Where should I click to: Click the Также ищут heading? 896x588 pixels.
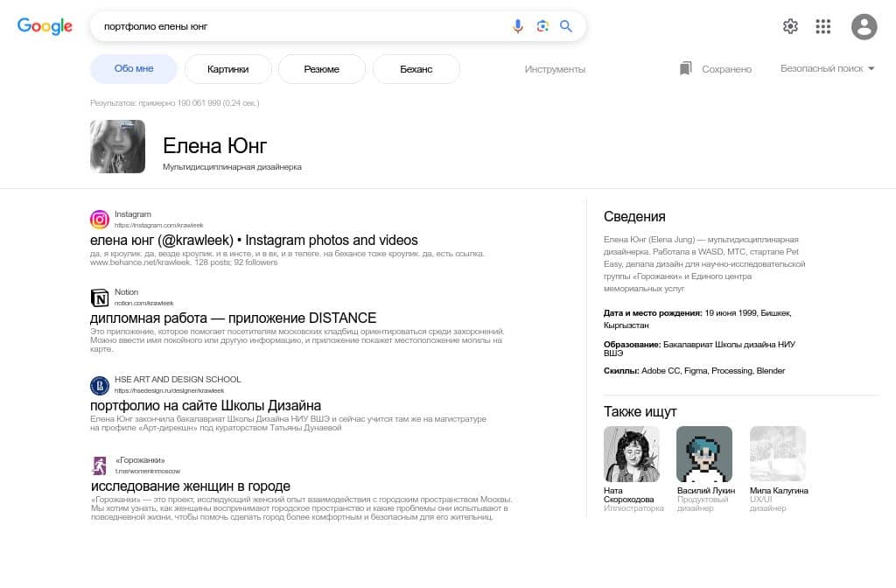coord(640,412)
